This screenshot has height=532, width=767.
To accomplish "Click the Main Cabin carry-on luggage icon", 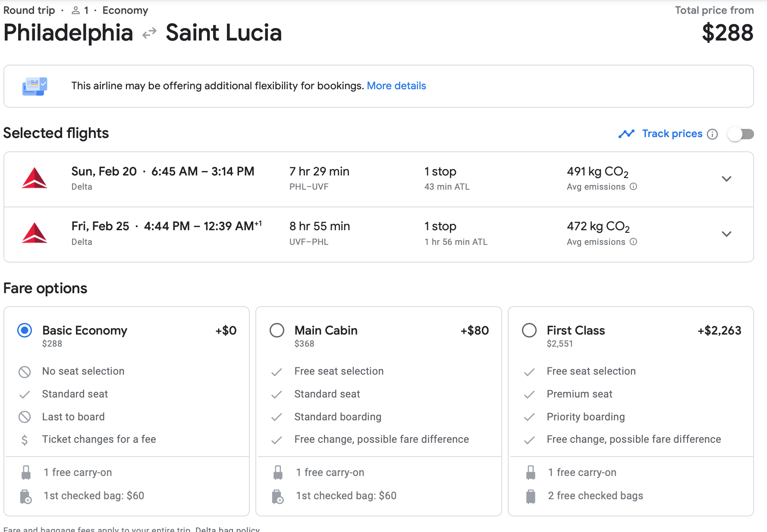I will click(278, 473).
